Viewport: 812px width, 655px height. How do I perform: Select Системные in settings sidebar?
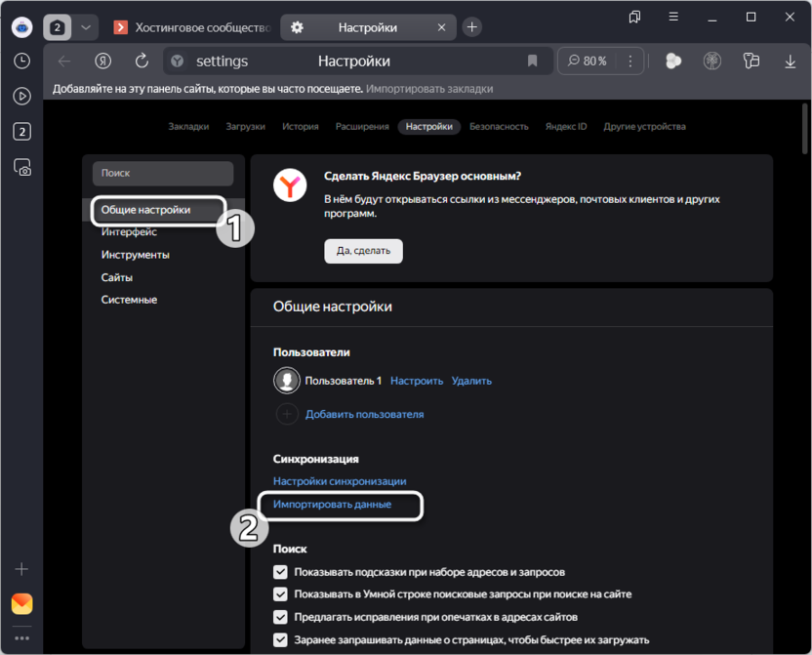[129, 300]
